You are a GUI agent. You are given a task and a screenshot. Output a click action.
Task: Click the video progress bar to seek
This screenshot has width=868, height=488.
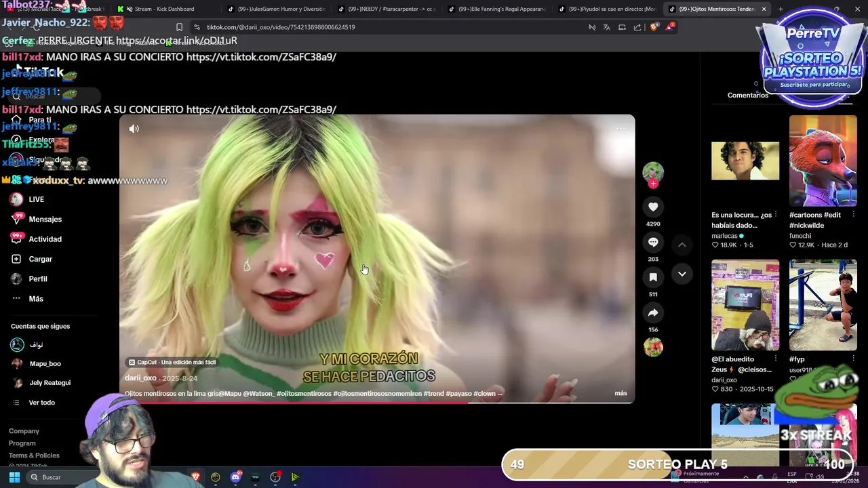[377, 403]
